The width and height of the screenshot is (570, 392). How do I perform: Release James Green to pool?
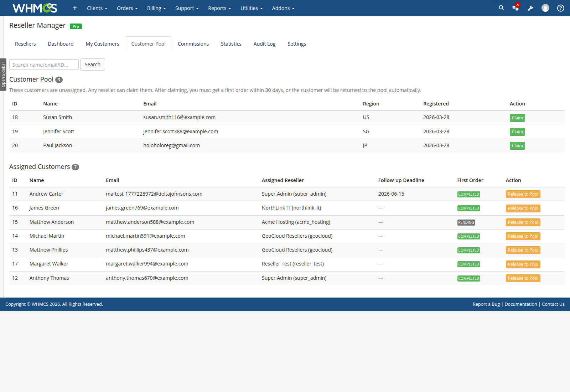(523, 208)
